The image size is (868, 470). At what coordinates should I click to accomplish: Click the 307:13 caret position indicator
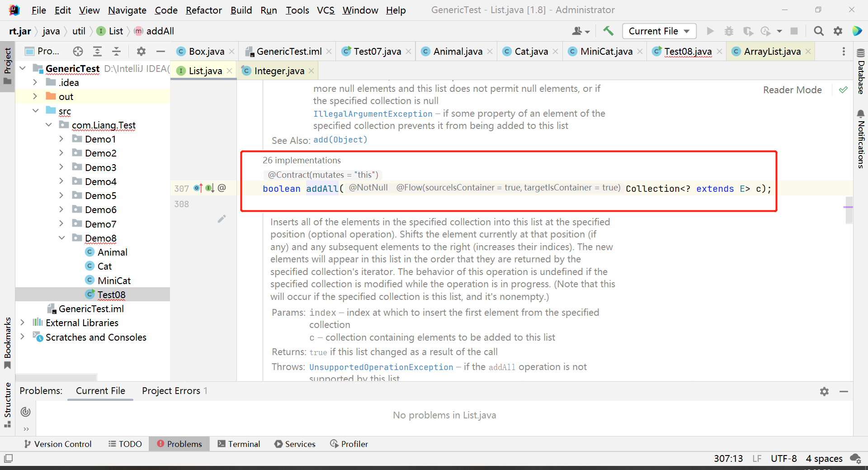[x=728, y=458]
